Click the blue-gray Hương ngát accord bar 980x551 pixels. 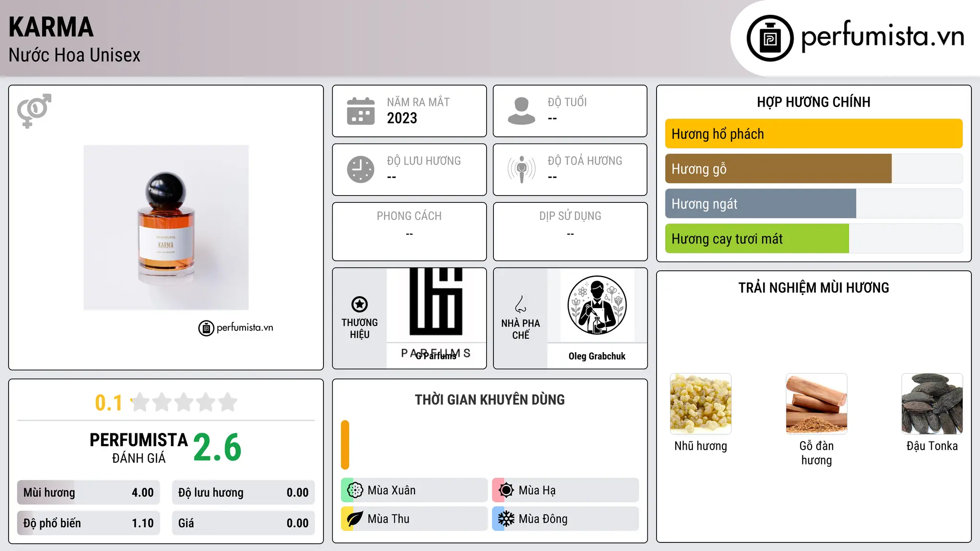[x=761, y=204]
